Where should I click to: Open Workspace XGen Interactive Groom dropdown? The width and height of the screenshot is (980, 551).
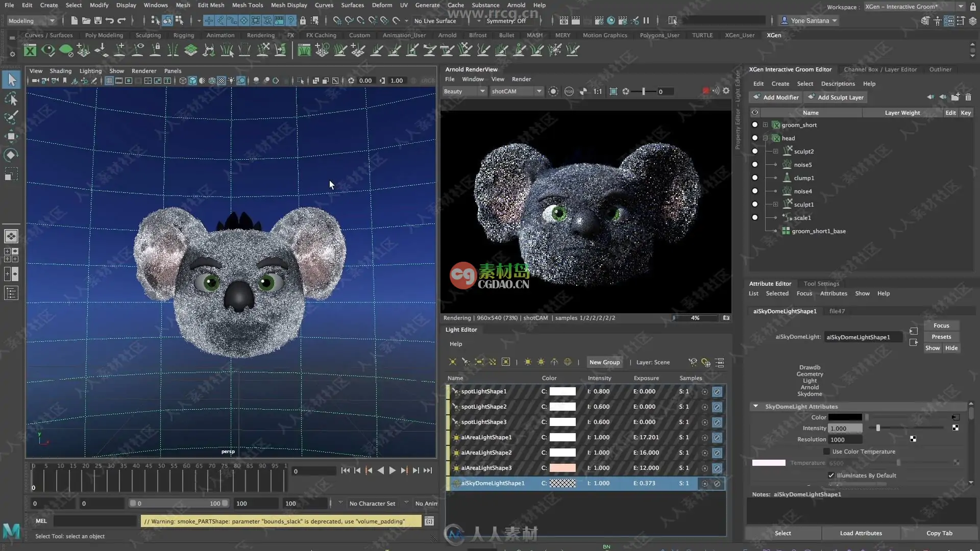click(x=915, y=7)
